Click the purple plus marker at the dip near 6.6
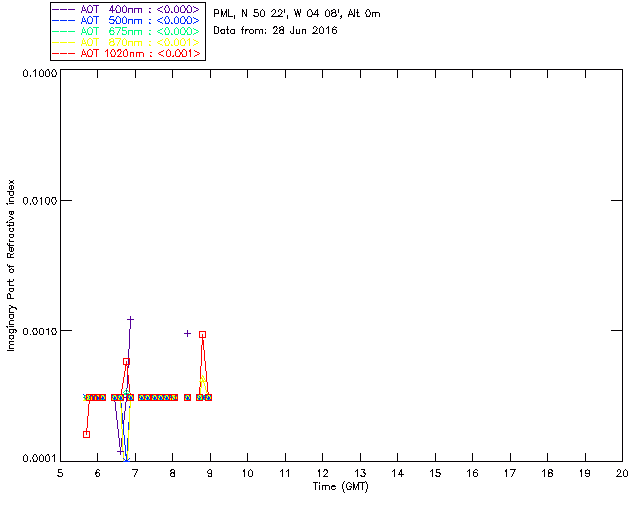 coord(120,451)
